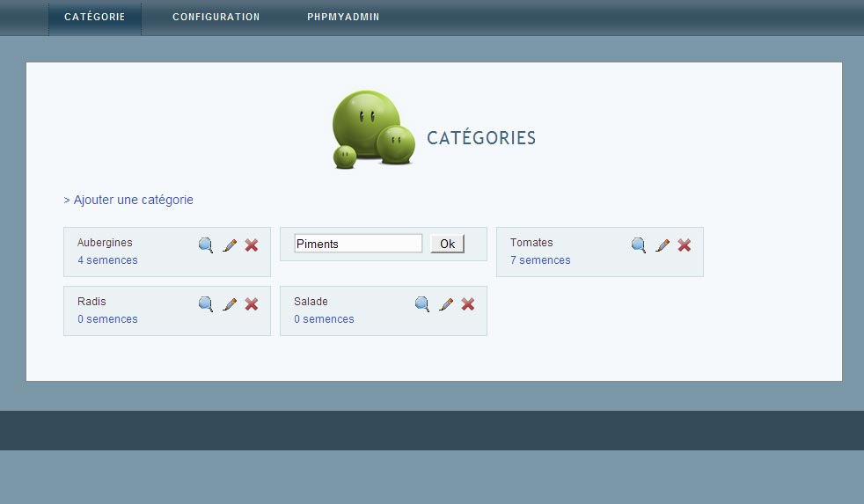Delete the Aubergines category
The height and width of the screenshot is (504, 864).
point(252,245)
